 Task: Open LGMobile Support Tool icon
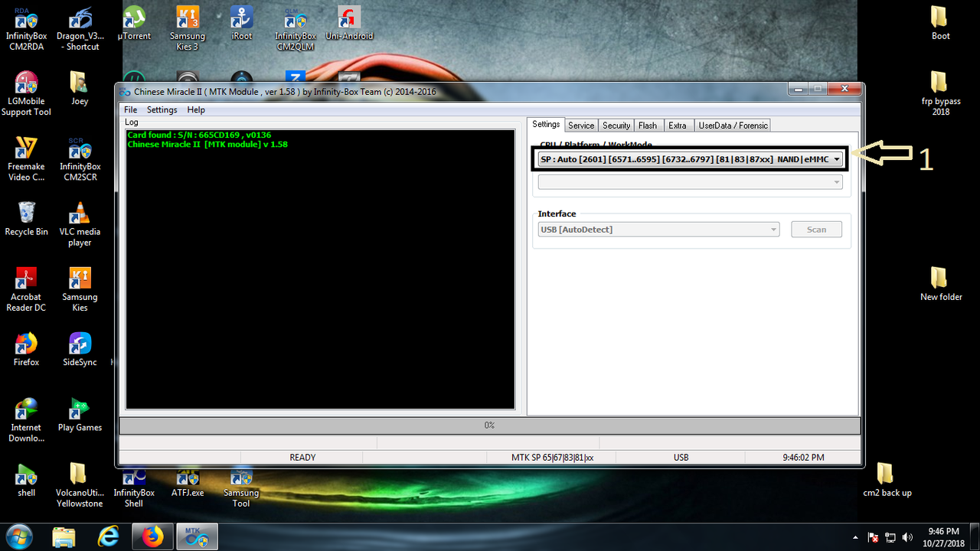(x=26, y=93)
